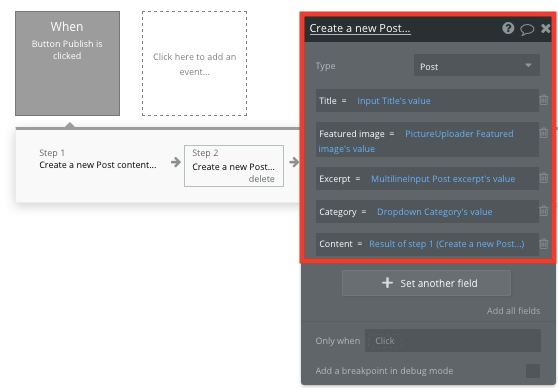Click here to add an event box

tap(194, 63)
